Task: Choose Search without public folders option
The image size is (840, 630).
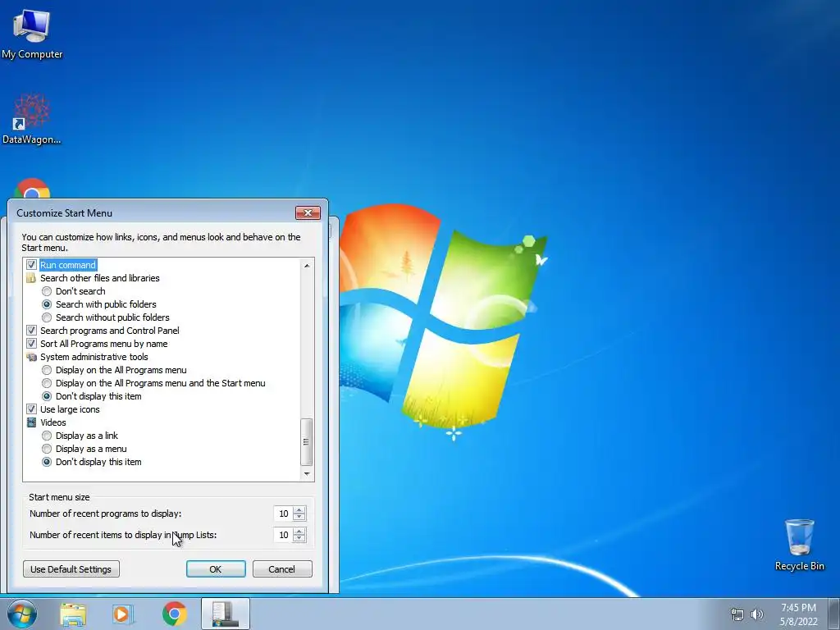Action: (47, 317)
